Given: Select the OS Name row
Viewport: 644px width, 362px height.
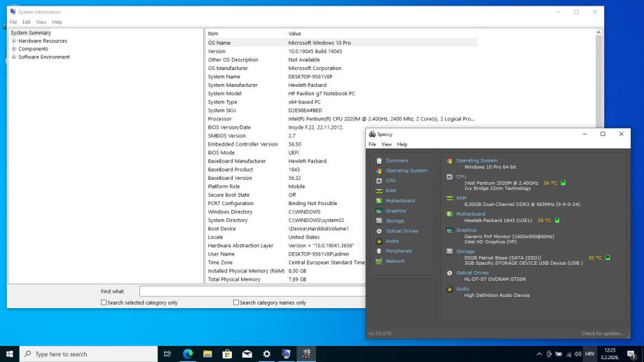Looking at the screenshot, I should tap(341, 43).
